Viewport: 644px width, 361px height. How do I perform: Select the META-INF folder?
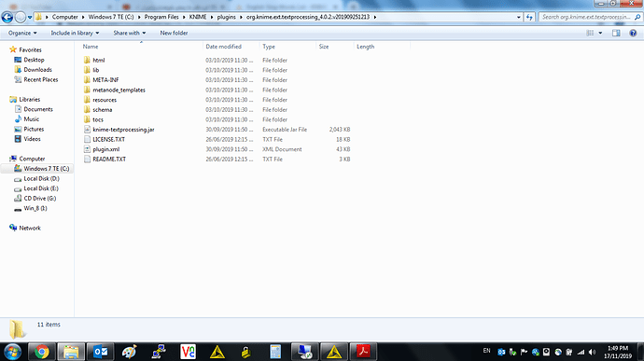[105, 79]
